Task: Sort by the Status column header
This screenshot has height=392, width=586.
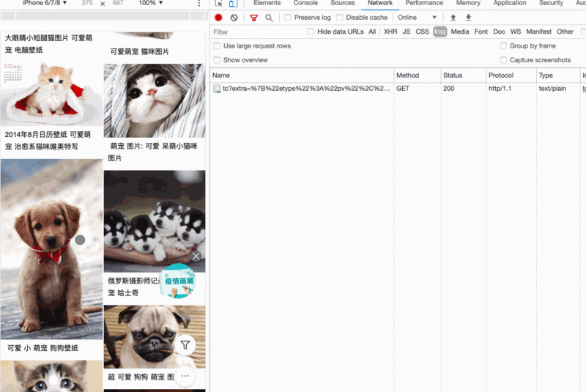Action: 464,75
